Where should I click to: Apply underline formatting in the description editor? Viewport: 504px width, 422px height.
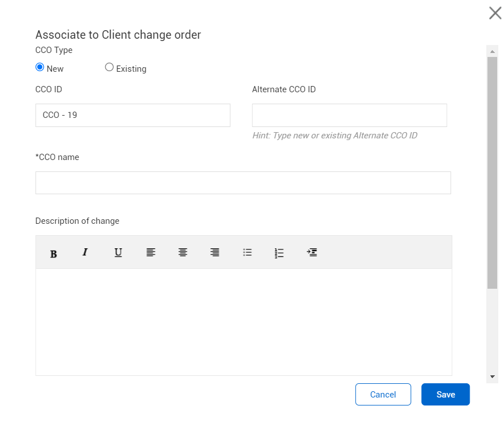pyautogui.click(x=118, y=252)
